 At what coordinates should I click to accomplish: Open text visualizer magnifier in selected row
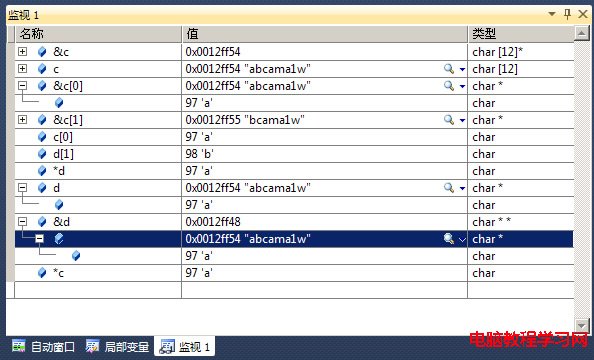(449, 239)
